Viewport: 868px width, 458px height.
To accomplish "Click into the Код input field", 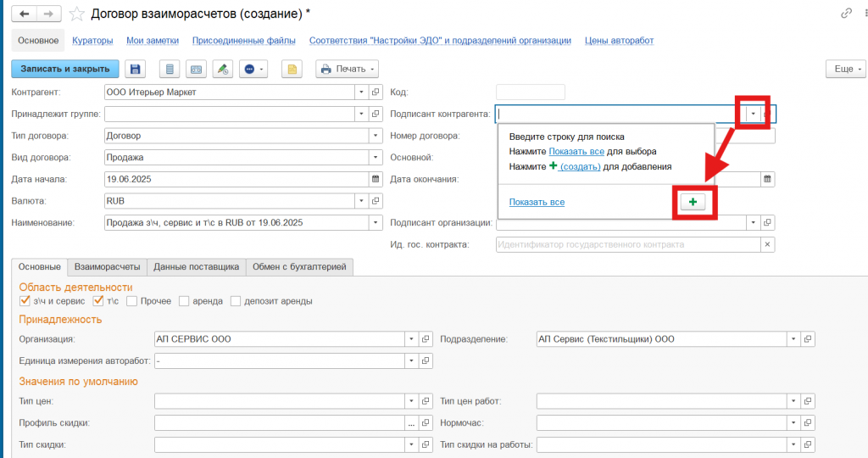I will (530, 92).
